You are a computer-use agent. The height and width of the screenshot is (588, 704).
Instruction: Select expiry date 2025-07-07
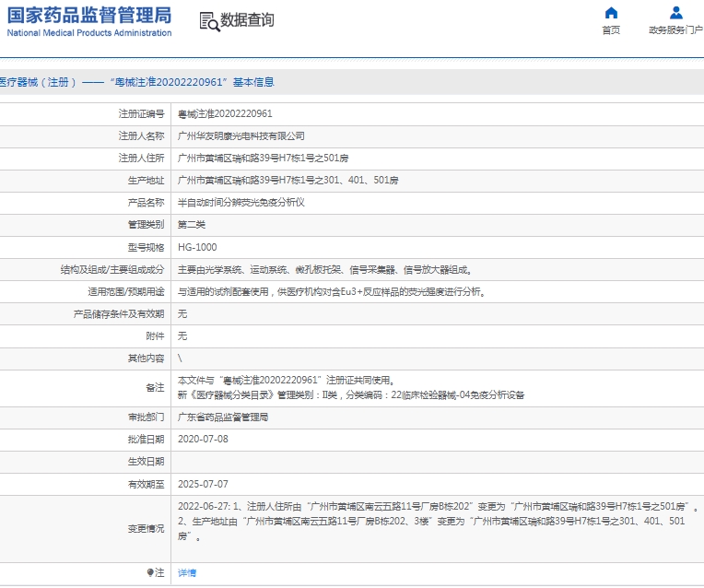(203, 484)
